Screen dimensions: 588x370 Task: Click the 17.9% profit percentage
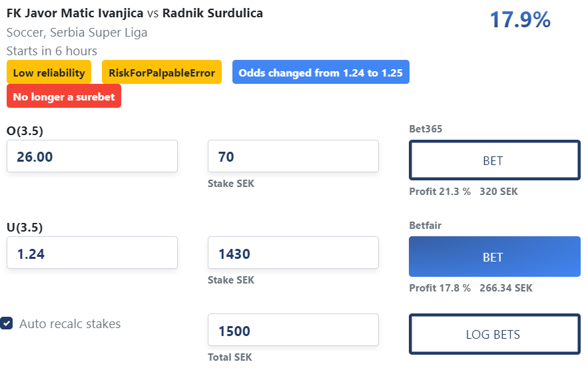(520, 19)
